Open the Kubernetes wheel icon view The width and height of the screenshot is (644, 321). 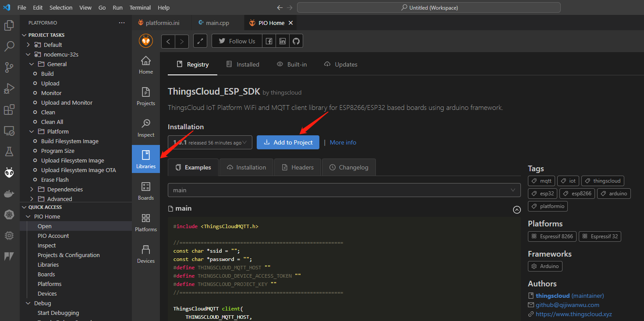coord(9,215)
